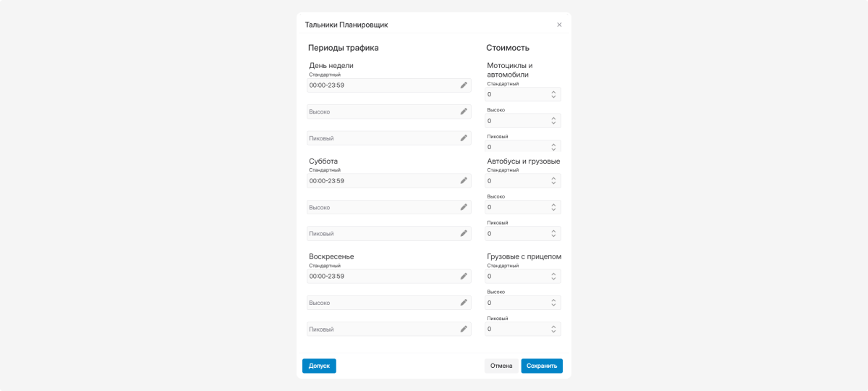Close the Тальники Планировщик dialog

559,25
